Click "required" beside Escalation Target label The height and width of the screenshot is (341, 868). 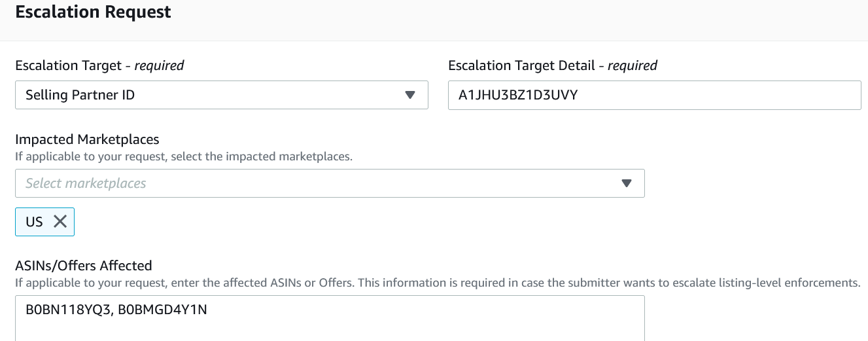[159, 65]
